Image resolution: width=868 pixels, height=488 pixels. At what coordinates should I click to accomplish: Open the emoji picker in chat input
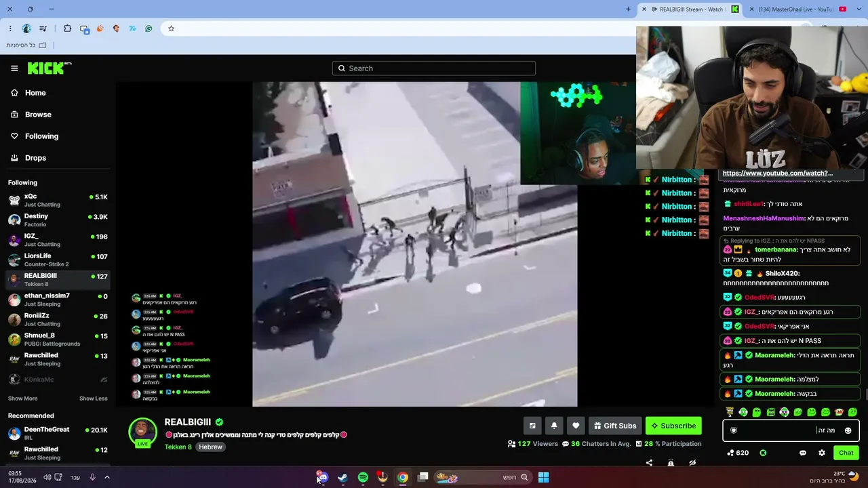tap(848, 430)
